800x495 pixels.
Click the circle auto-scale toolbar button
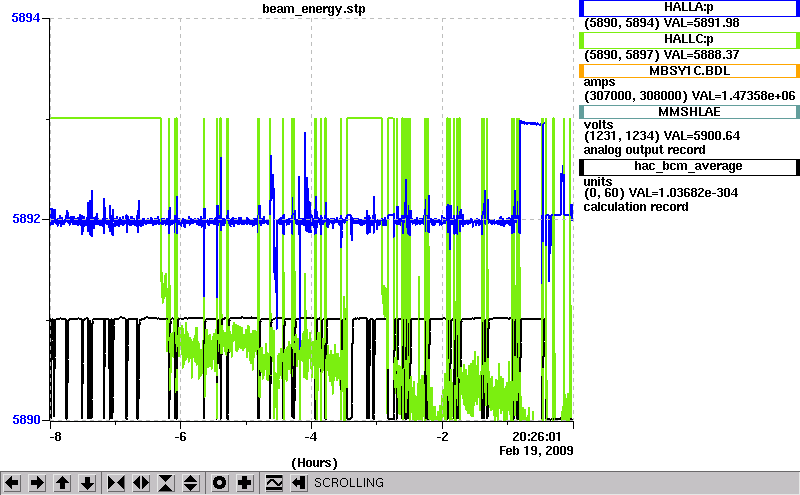coord(219,483)
